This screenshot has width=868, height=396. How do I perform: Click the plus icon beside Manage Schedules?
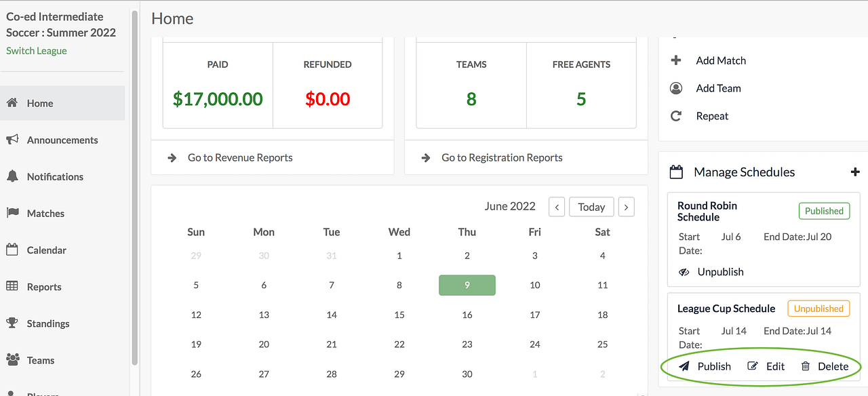point(854,172)
